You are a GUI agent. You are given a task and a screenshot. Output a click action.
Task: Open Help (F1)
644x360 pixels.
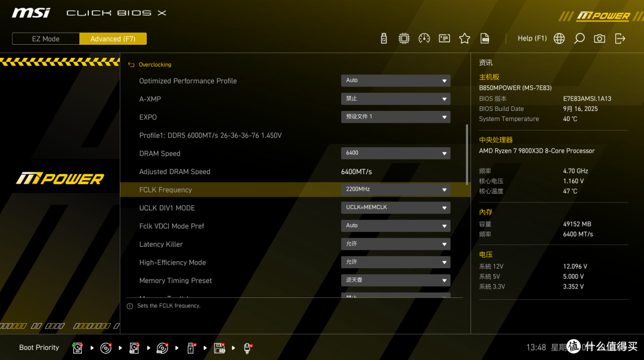pos(532,39)
